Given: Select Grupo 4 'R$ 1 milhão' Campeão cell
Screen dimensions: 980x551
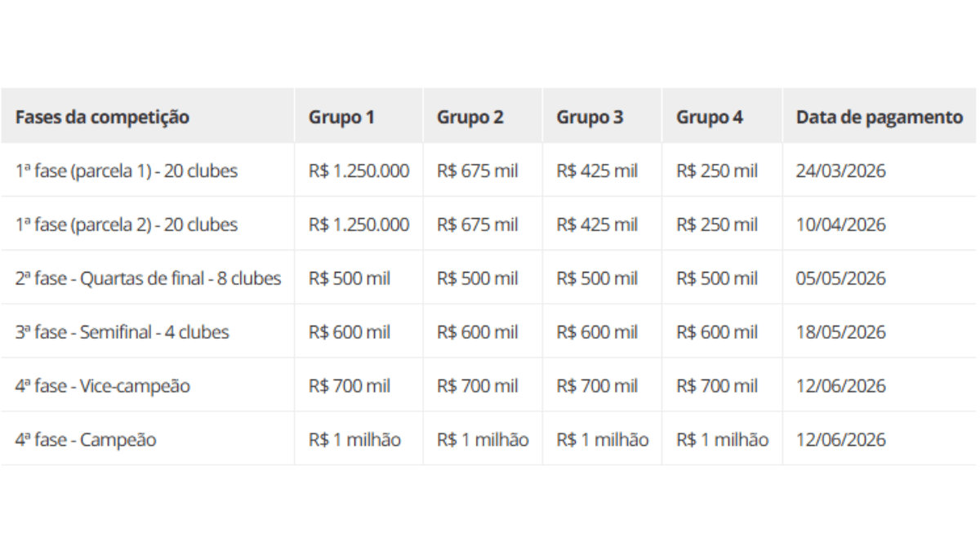Looking at the screenshot, I should pyautogui.click(x=722, y=440).
